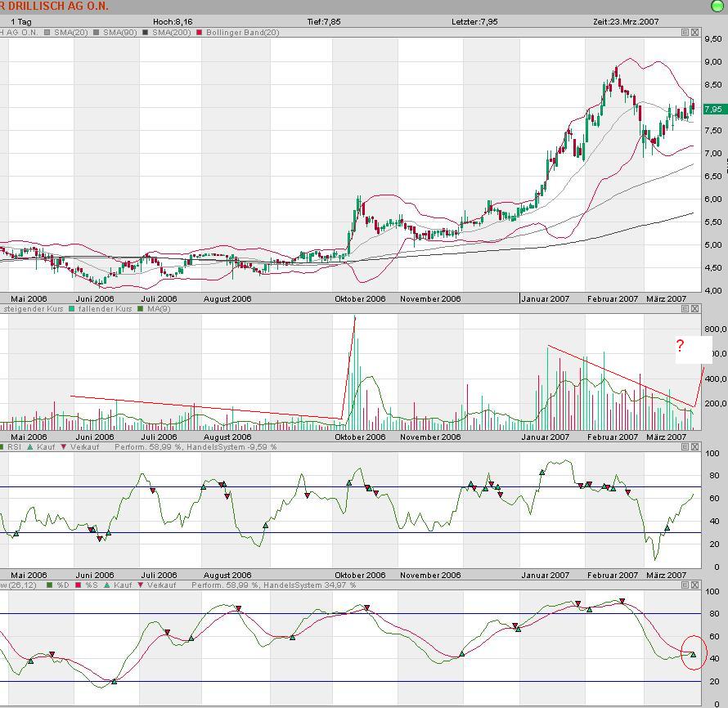Click '6,00' on the price axis

[x=713, y=199]
